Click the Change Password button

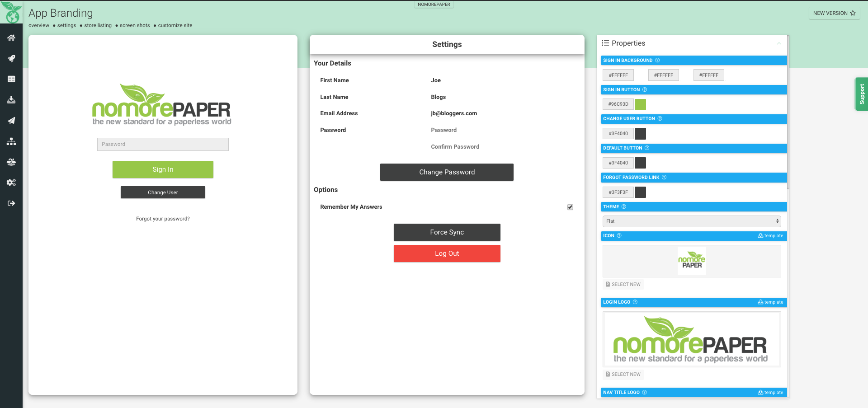pos(447,172)
